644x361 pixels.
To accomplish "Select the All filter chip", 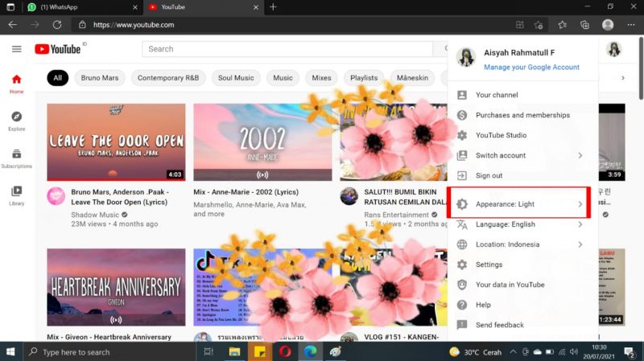I will click(x=57, y=77).
